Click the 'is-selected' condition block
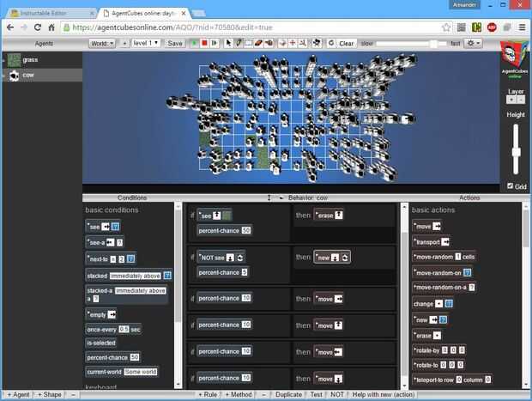Viewport: 532px width, 401px height. [x=101, y=343]
